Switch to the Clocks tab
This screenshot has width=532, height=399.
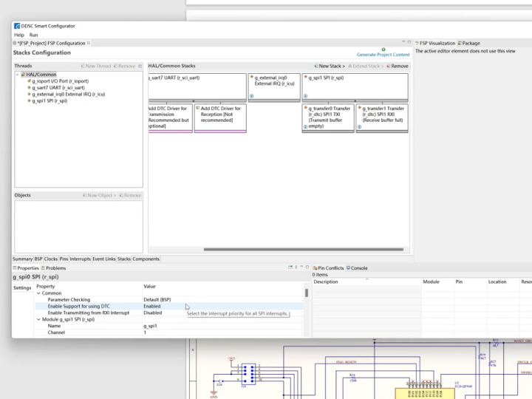(51, 259)
